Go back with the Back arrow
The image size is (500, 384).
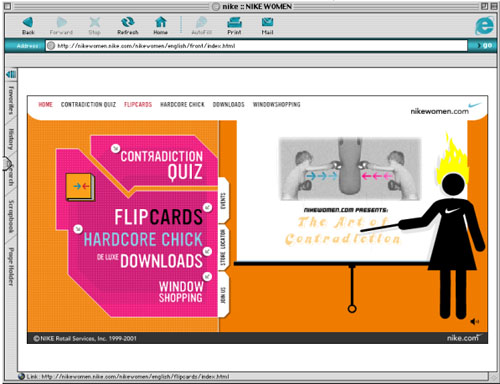pos(28,25)
